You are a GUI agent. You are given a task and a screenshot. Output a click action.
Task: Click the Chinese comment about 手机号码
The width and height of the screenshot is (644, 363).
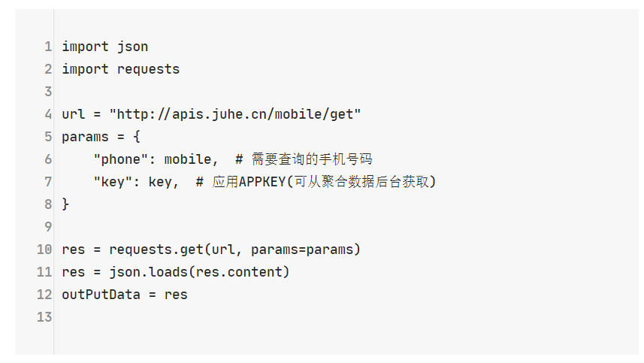pos(312,159)
